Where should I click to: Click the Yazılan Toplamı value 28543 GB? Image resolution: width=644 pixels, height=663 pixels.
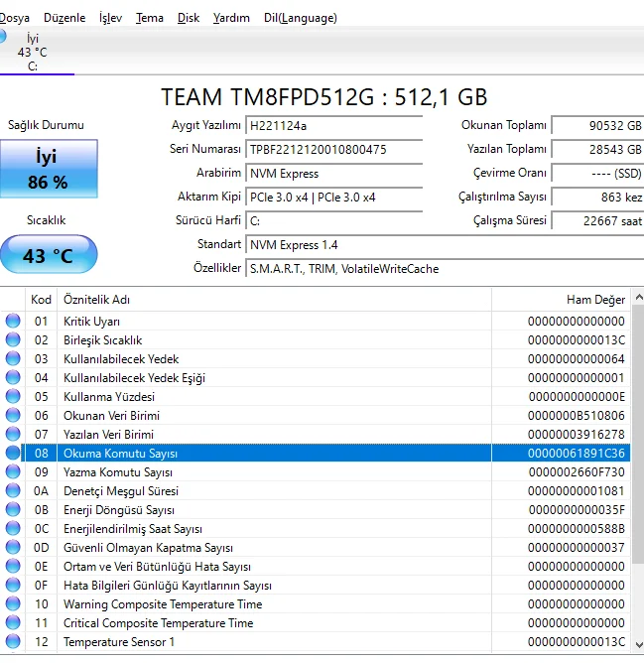(598, 150)
